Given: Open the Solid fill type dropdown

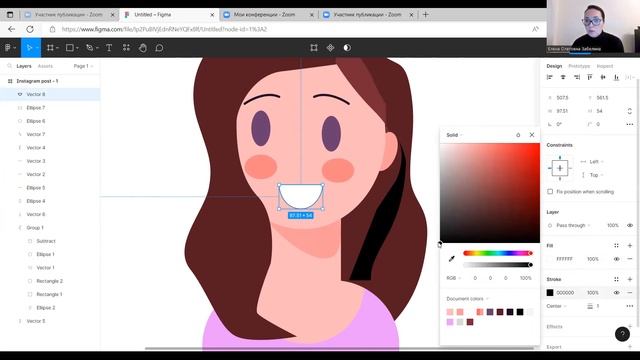Looking at the screenshot, I should click(x=454, y=135).
